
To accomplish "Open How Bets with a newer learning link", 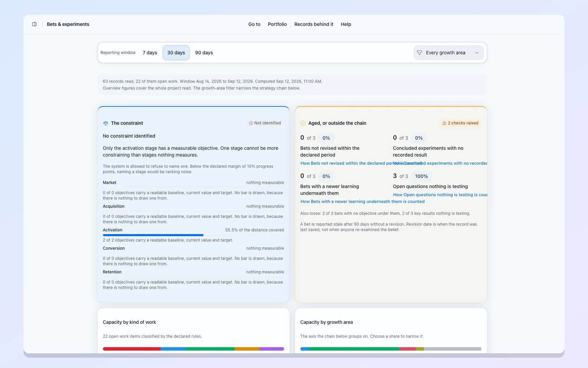I will click(362, 202).
